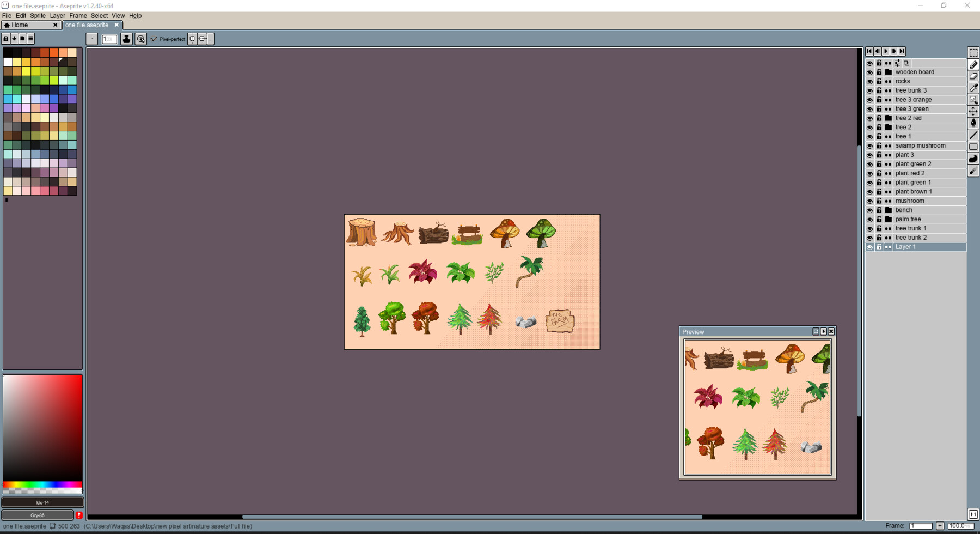This screenshot has width=980, height=534.
Task: Pick a color with the Eyedropper tool
Action: pos(974,88)
